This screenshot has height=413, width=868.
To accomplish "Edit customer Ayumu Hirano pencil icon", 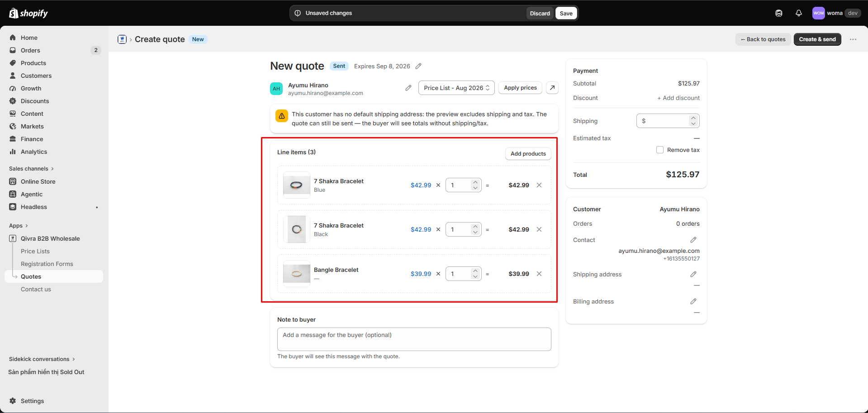I will click(408, 88).
